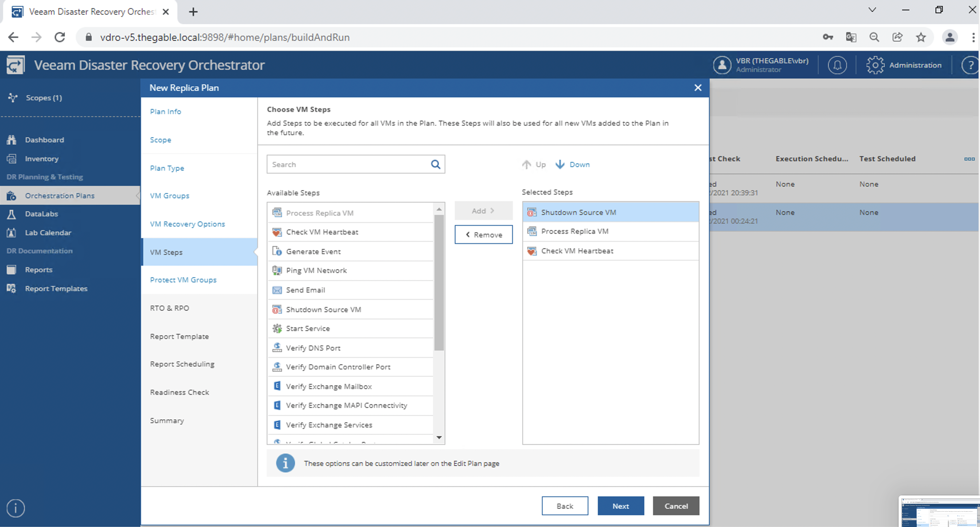Click DataLabs flask icon
This screenshot has width=980, height=527.
[x=11, y=214]
